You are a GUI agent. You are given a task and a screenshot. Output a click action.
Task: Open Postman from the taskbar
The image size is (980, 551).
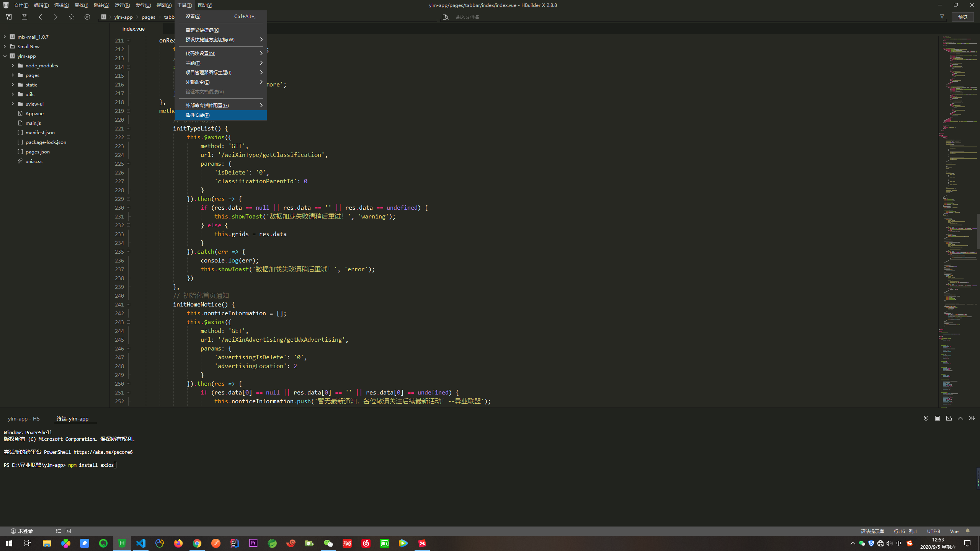pyautogui.click(x=216, y=543)
